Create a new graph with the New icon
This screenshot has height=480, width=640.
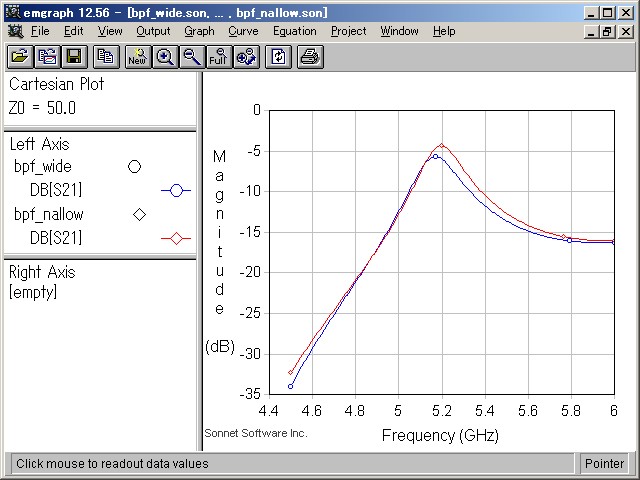pyautogui.click(x=138, y=57)
